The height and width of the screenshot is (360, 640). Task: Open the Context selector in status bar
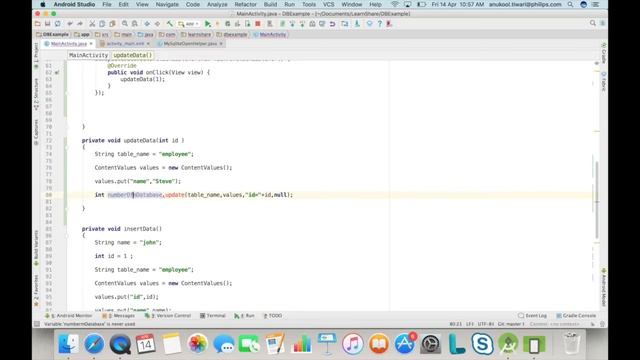point(555,324)
